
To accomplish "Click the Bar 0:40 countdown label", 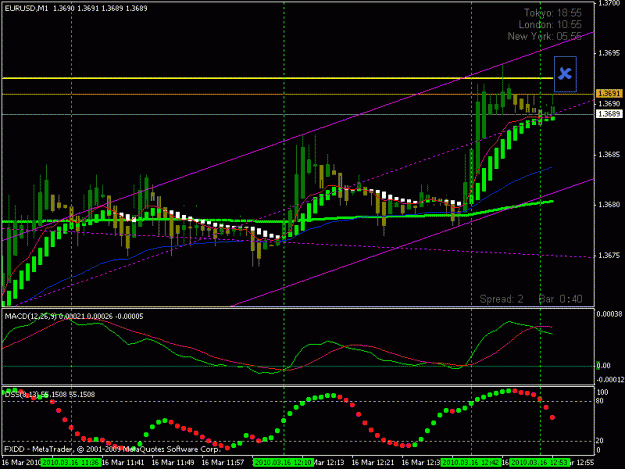I will pos(560,299).
